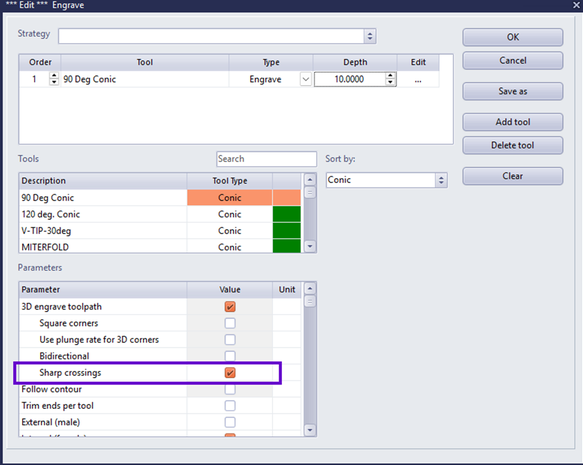
Task: Uncheck the Sharp crossings checkbox
Action: click(x=230, y=372)
